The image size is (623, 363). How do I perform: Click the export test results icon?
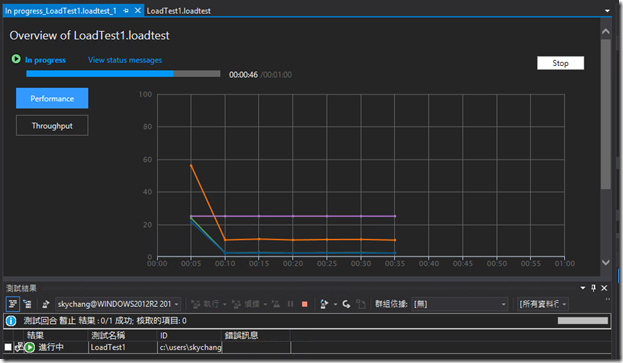pos(324,304)
